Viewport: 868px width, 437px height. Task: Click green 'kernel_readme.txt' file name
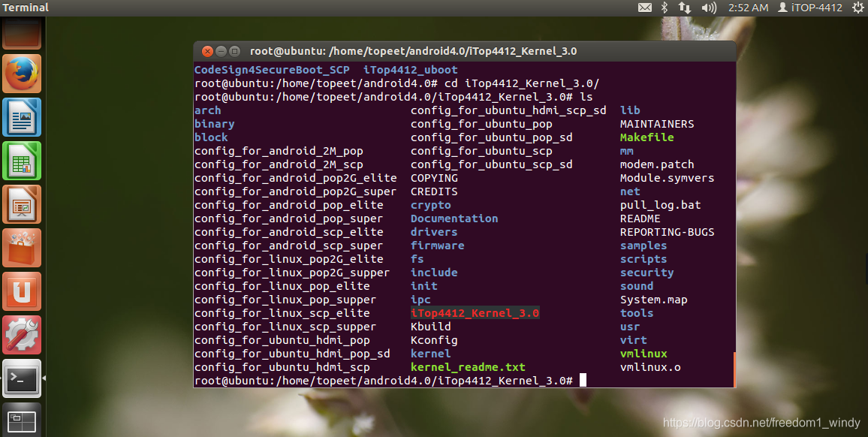[468, 367]
